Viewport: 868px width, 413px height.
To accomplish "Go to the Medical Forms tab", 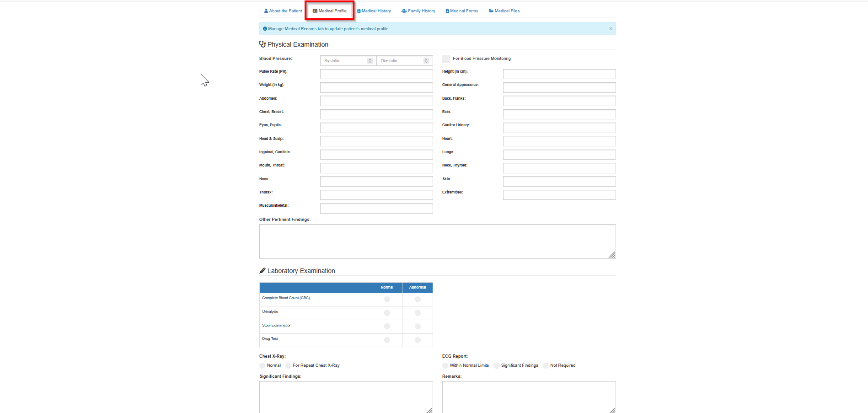I will click(x=462, y=11).
